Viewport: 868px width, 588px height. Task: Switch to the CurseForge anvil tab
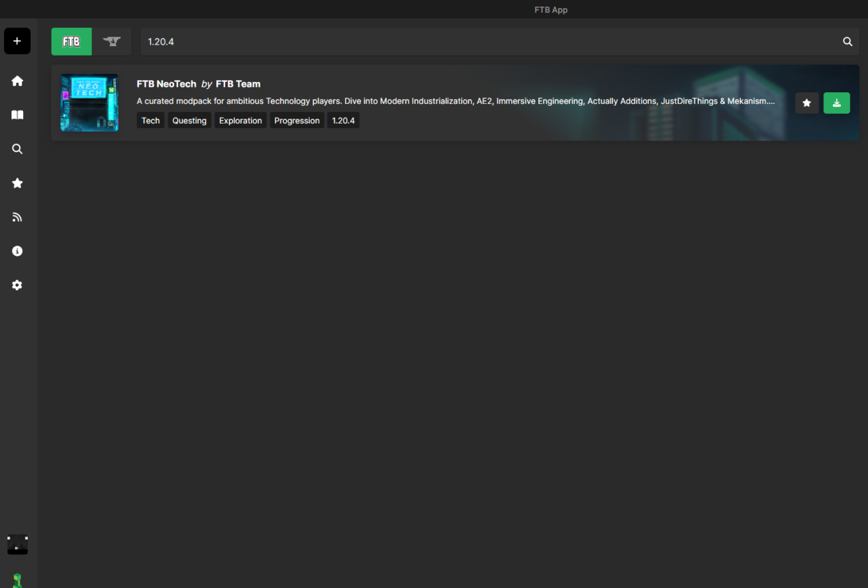click(x=112, y=41)
